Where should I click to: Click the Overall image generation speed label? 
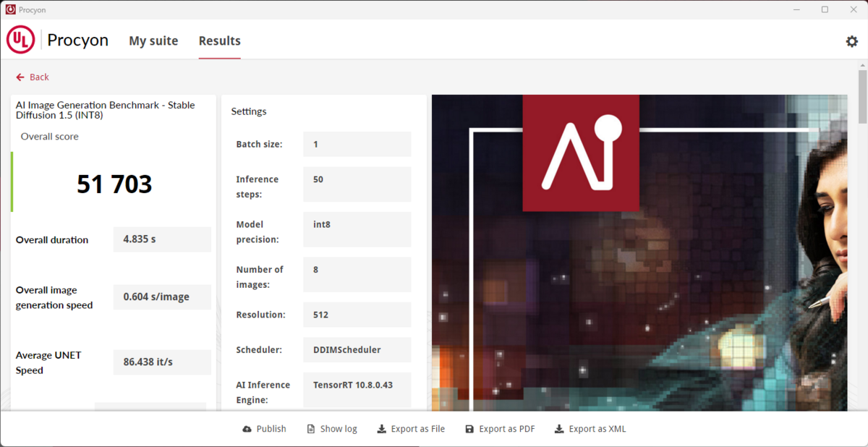tap(54, 297)
